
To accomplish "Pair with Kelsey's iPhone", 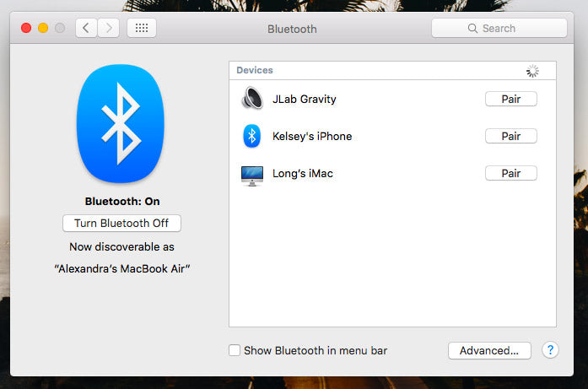I will [x=510, y=136].
